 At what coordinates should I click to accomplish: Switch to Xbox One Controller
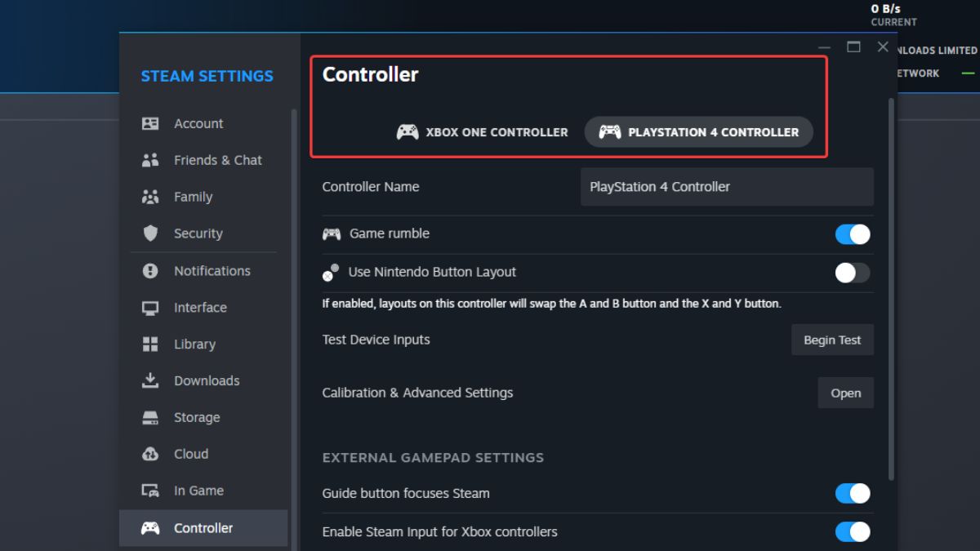coord(481,131)
